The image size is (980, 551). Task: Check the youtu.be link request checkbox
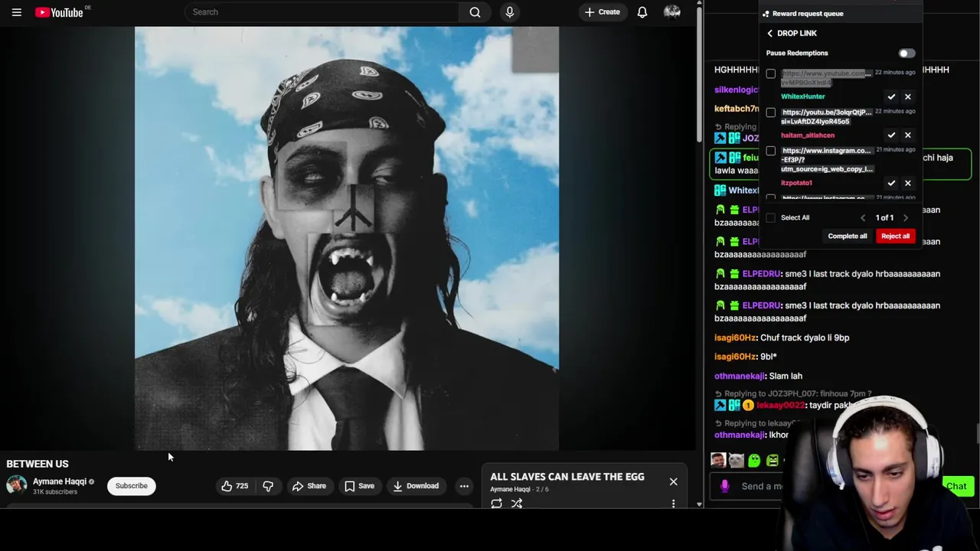771,112
